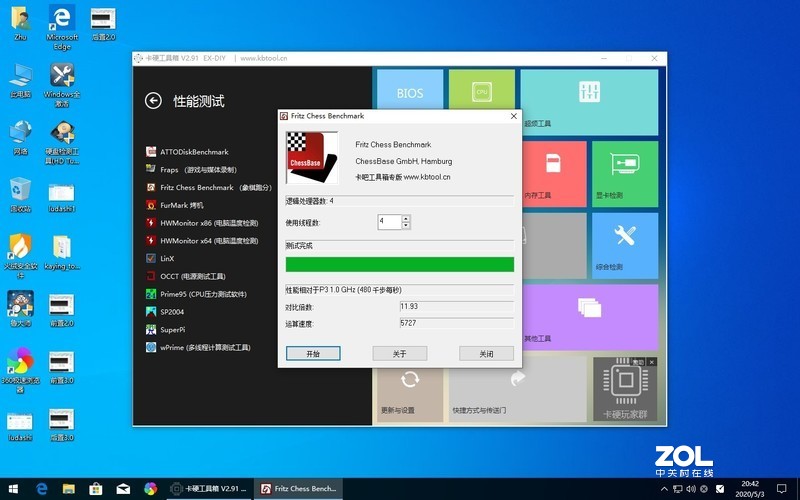Click the 关于 button in the benchmark dialog

pyautogui.click(x=399, y=354)
